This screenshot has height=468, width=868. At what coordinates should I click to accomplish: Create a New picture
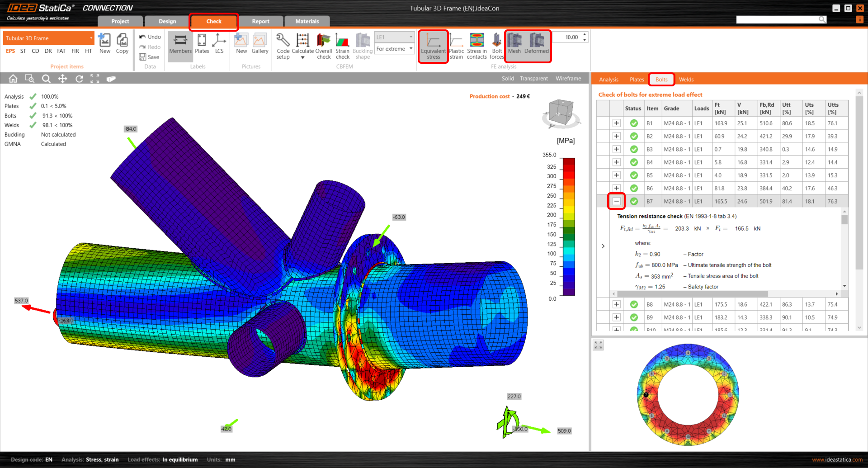pyautogui.click(x=241, y=44)
